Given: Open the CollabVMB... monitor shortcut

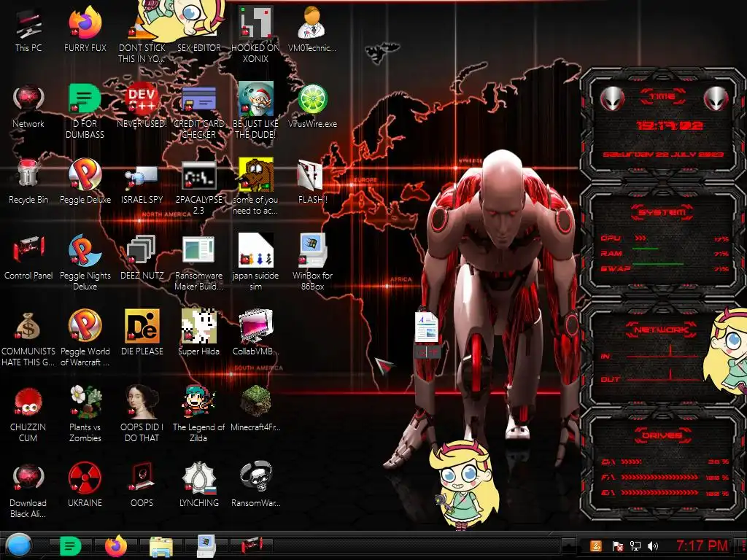Looking at the screenshot, I should tap(255, 333).
